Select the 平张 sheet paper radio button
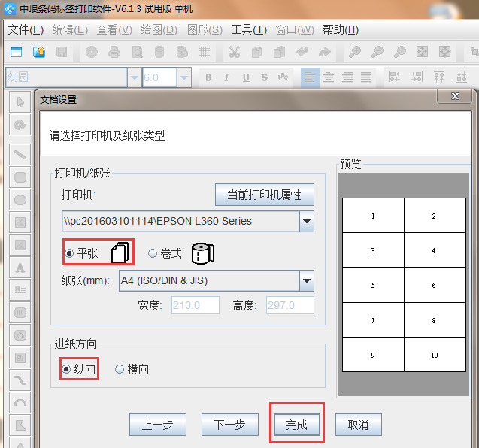Screen dimensions: 479x448 70,254
